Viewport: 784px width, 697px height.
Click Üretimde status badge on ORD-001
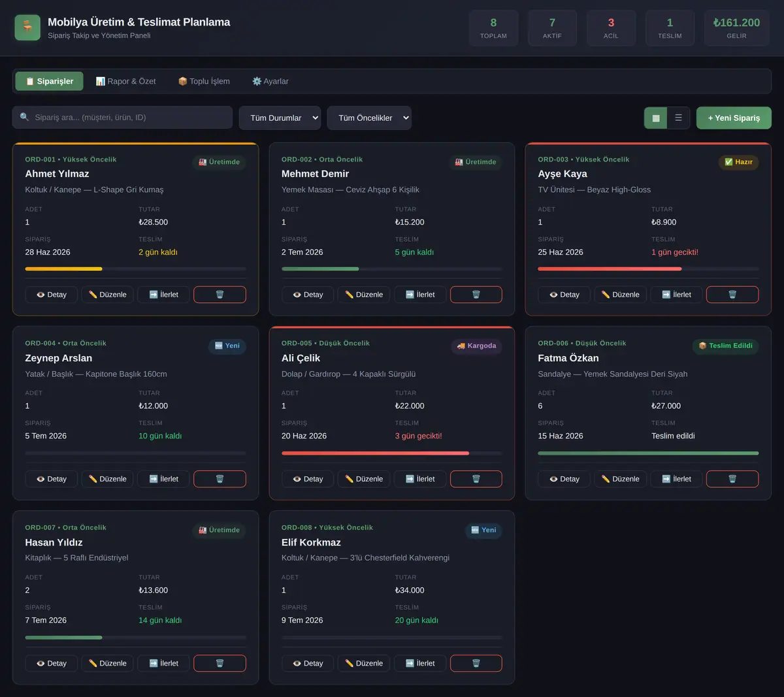click(220, 162)
